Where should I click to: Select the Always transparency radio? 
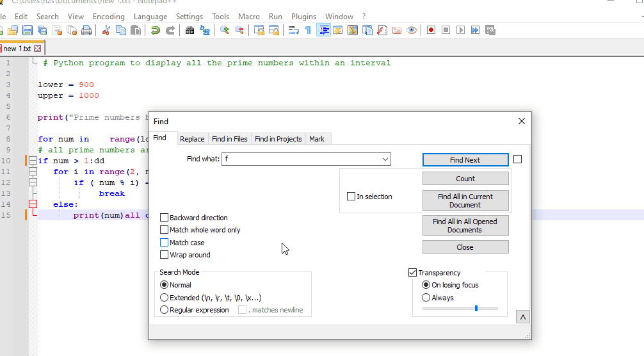[x=426, y=298]
